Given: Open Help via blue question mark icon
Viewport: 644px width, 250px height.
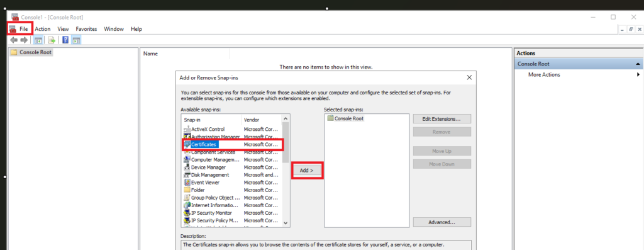Looking at the screenshot, I should (x=65, y=40).
